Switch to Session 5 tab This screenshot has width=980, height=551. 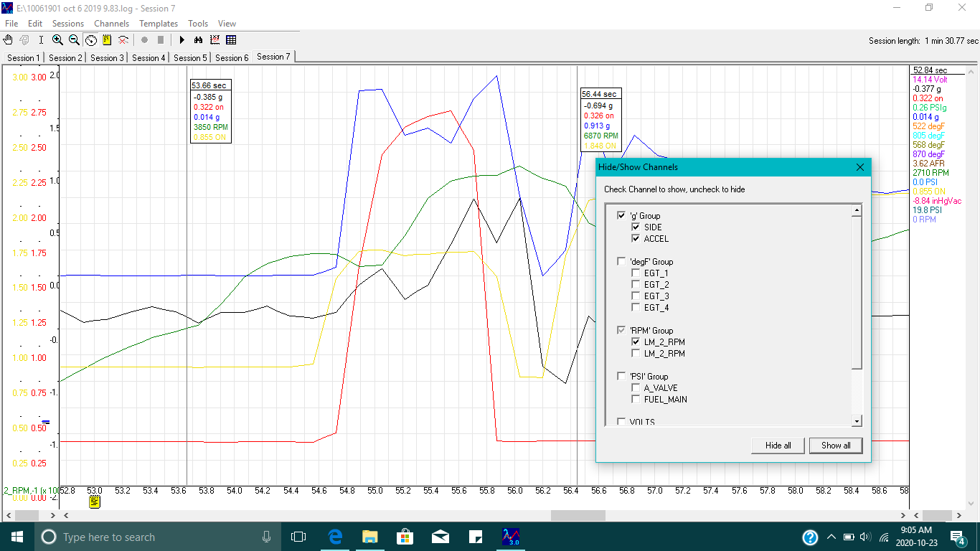(x=189, y=57)
